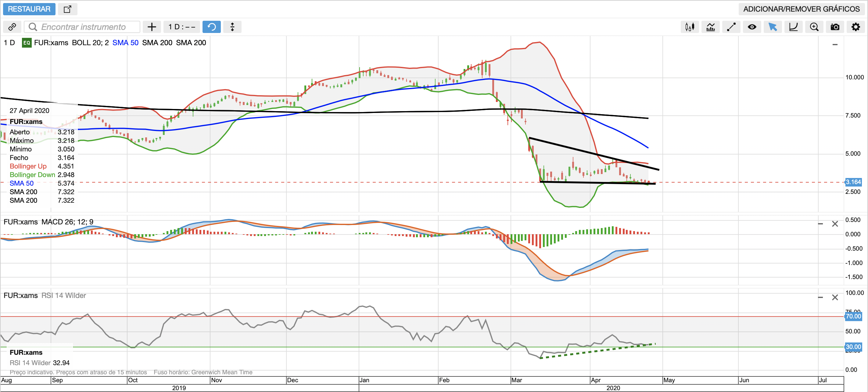Click ADICIONAR/REMOVER GRÁFICOS button
This screenshot has width=868, height=392.
801,9
